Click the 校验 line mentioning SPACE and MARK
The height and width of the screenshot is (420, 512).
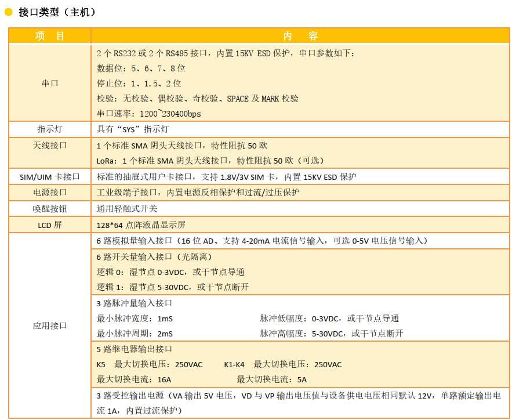tap(198, 98)
